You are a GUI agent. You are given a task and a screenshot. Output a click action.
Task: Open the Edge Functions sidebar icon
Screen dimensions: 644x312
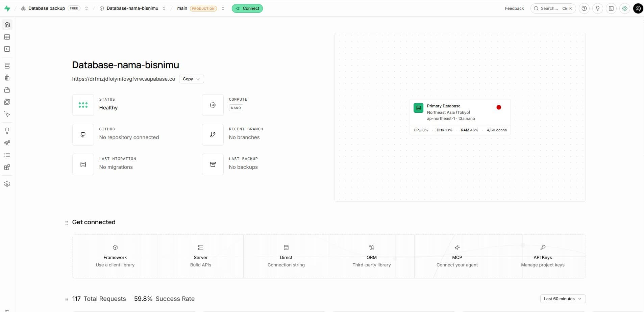tap(7, 102)
